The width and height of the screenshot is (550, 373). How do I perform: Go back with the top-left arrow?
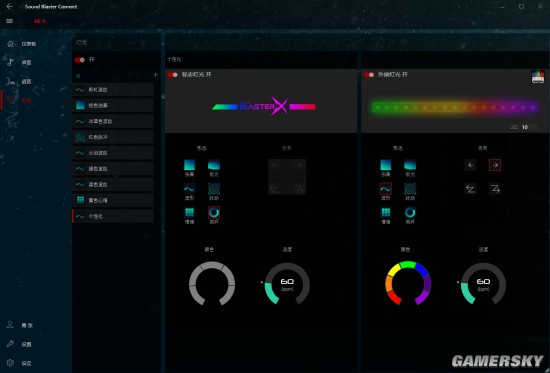click(9, 6)
